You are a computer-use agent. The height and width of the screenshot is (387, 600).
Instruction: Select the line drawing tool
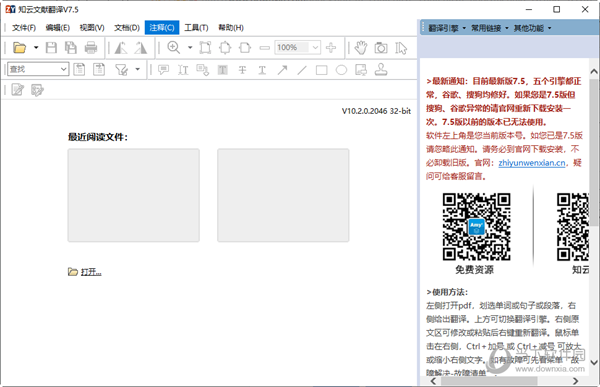302,70
